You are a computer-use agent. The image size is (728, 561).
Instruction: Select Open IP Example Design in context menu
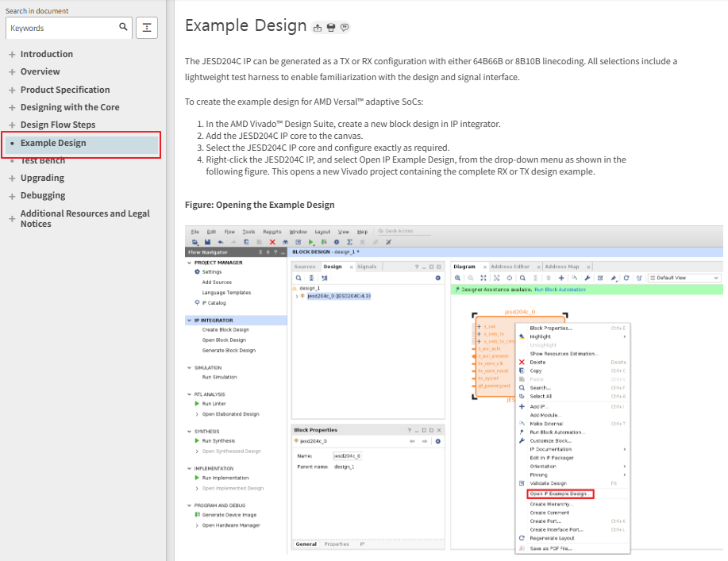(x=560, y=494)
